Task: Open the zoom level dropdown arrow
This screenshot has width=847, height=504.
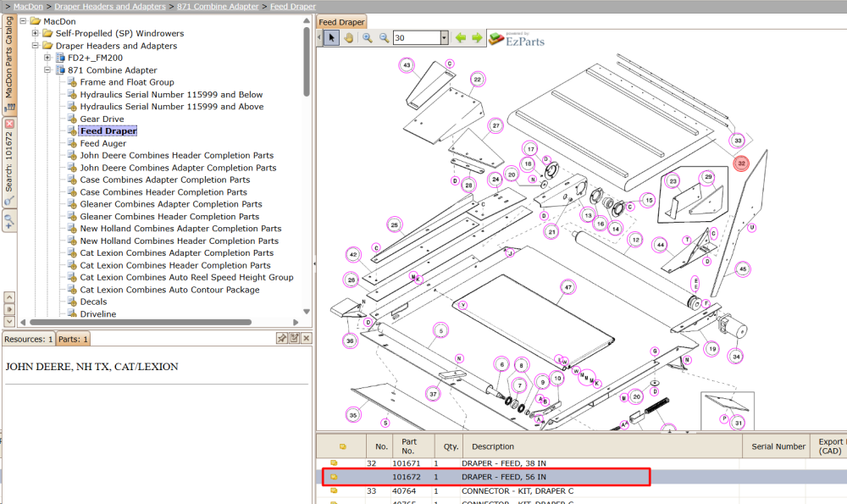Action: (444, 38)
